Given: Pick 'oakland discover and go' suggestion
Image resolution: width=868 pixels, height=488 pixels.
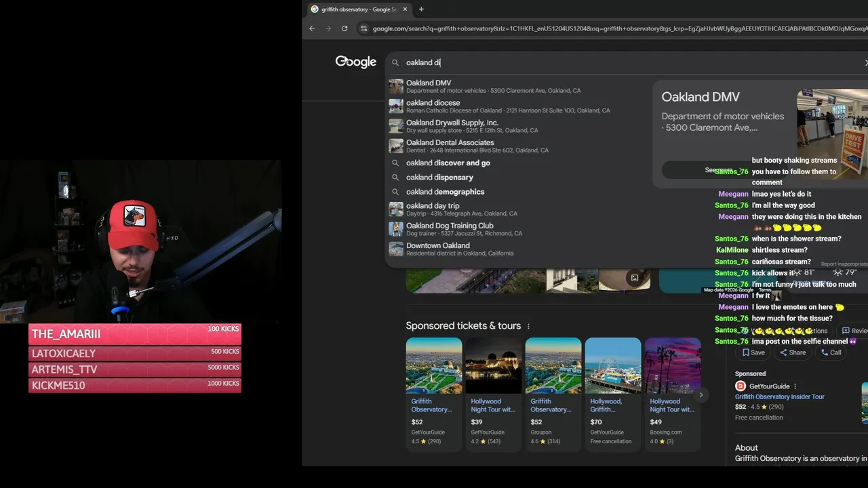Looking at the screenshot, I should click(x=518, y=163).
